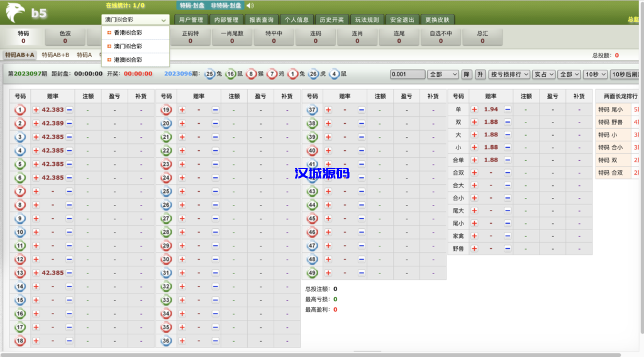
Task: Click the horizontal scrollbar at bottom
Action: point(311,354)
